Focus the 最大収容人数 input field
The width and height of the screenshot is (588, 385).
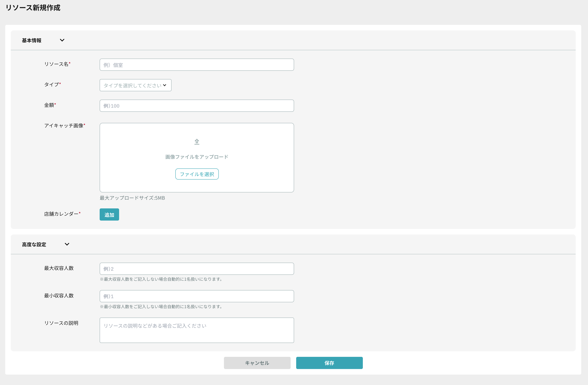tap(197, 269)
